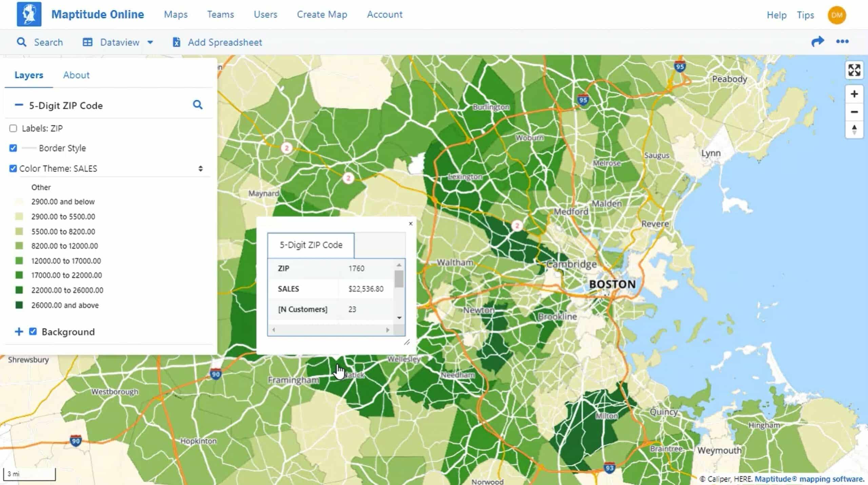Image resolution: width=868 pixels, height=485 pixels.
Task: Open the share map icon
Action: [818, 41]
